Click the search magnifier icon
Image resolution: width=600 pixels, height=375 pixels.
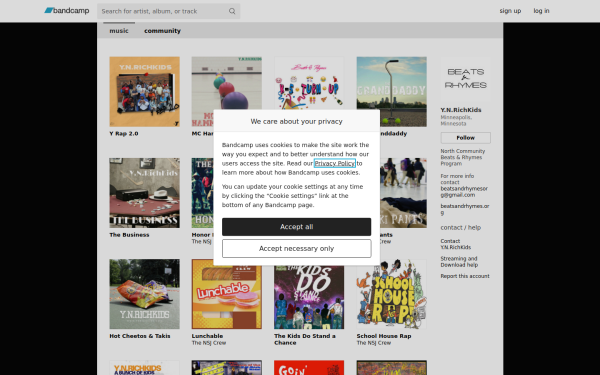(232, 11)
